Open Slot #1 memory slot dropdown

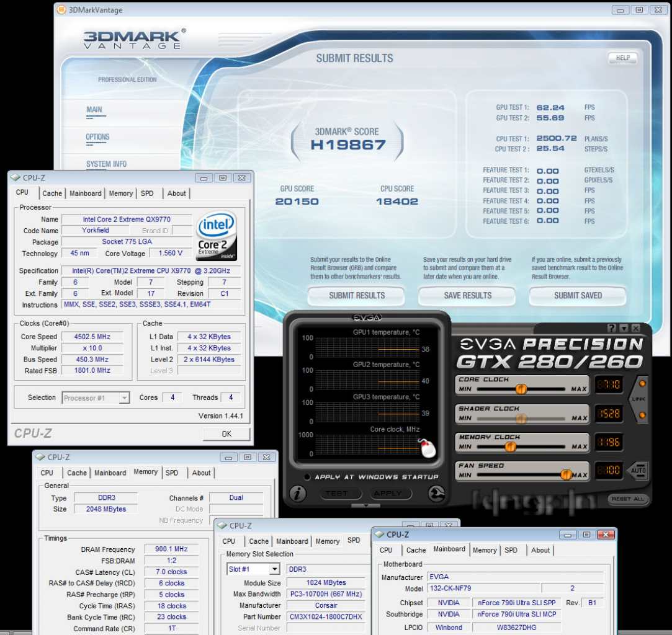tap(274, 569)
